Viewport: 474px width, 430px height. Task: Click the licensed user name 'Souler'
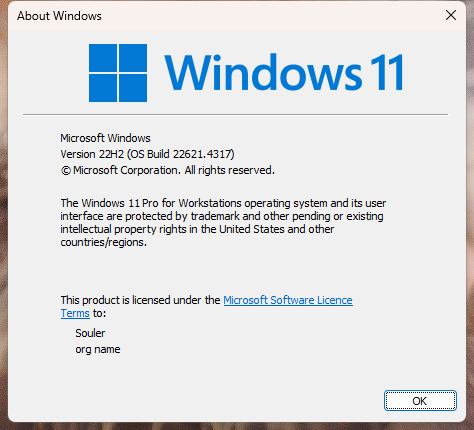coord(90,333)
